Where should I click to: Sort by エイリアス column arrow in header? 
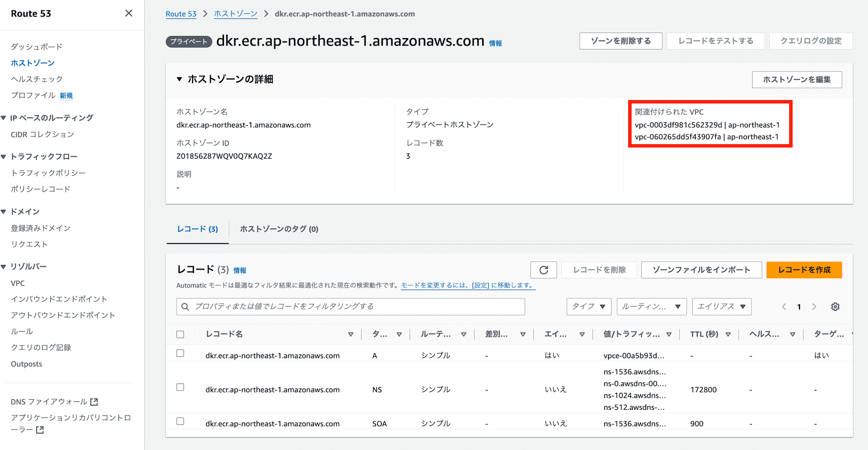(x=582, y=334)
